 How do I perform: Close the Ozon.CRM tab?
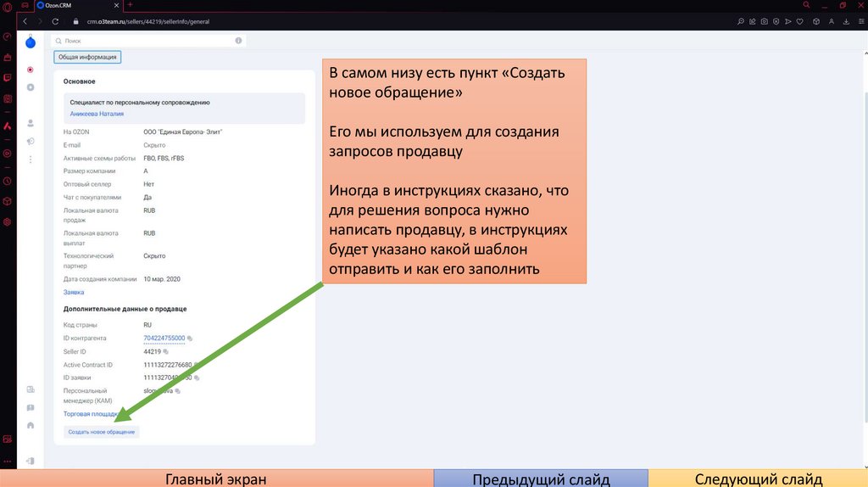pos(116,5)
